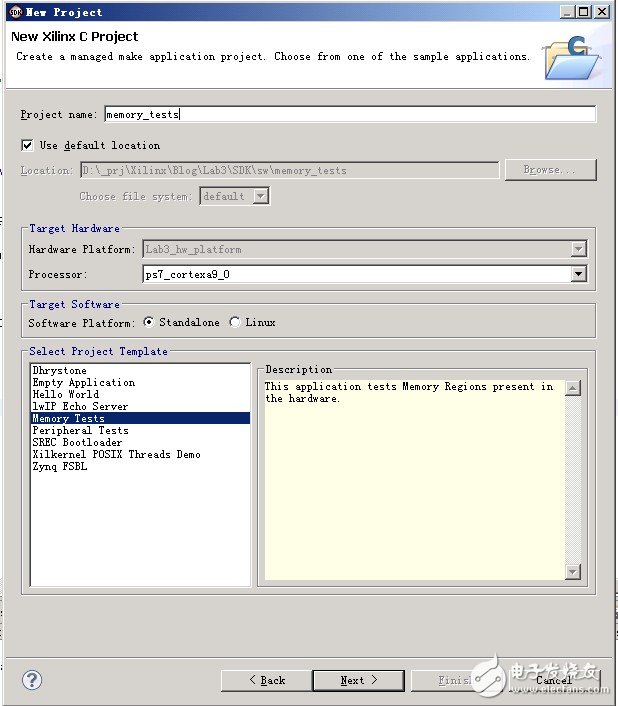
Task: Select the Zynq FSBL template
Action: tap(59, 467)
